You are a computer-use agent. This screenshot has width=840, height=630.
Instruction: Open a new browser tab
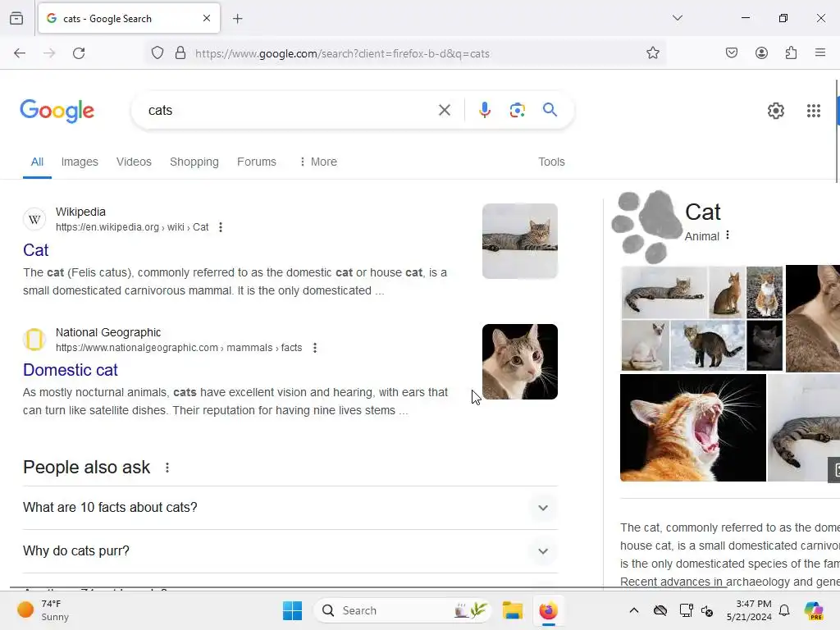pos(237,19)
